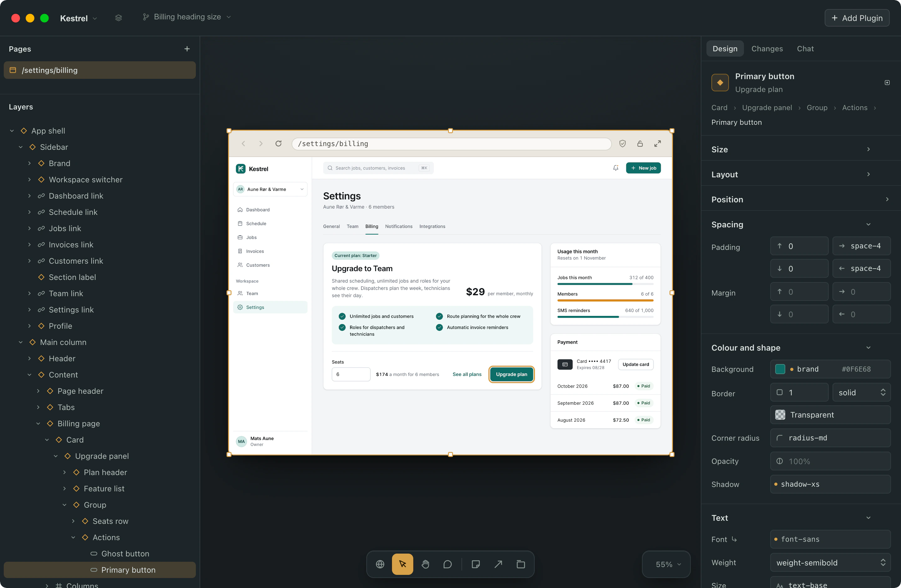Select the Section label layer
The image size is (901, 588).
pyautogui.click(x=99, y=277)
